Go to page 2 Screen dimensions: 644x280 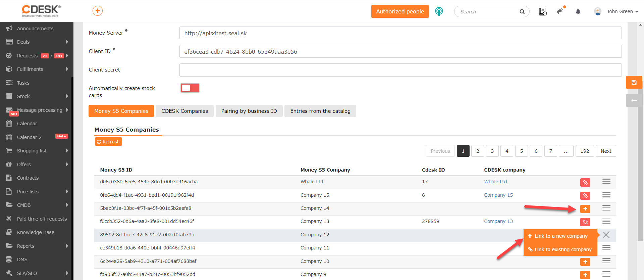point(478,151)
